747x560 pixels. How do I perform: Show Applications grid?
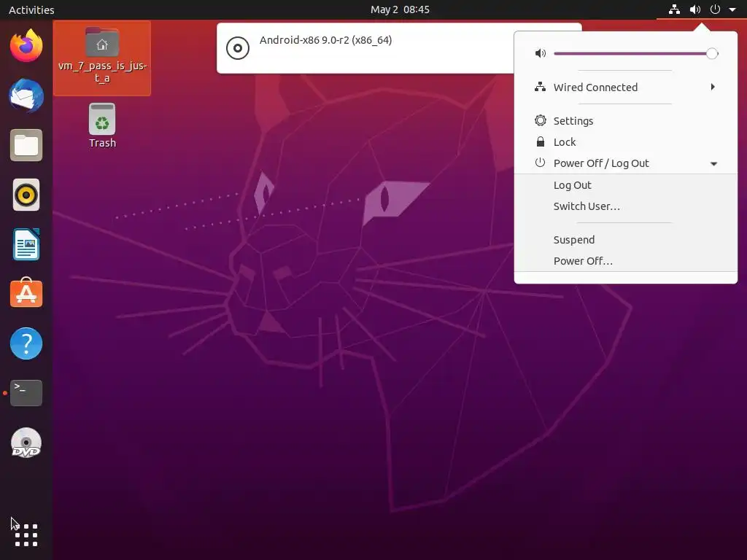26,535
